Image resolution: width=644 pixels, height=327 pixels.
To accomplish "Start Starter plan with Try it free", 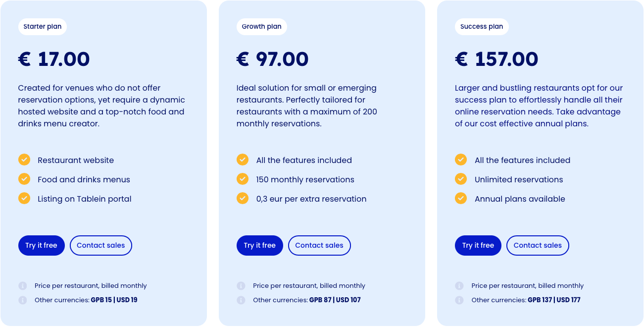I will click(x=42, y=245).
